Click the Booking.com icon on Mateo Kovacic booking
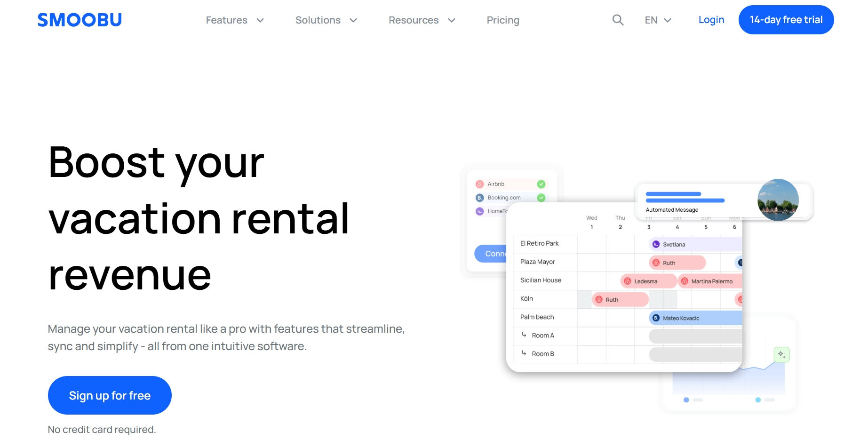Image resolution: width=868 pixels, height=448 pixels. (x=656, y=318)
